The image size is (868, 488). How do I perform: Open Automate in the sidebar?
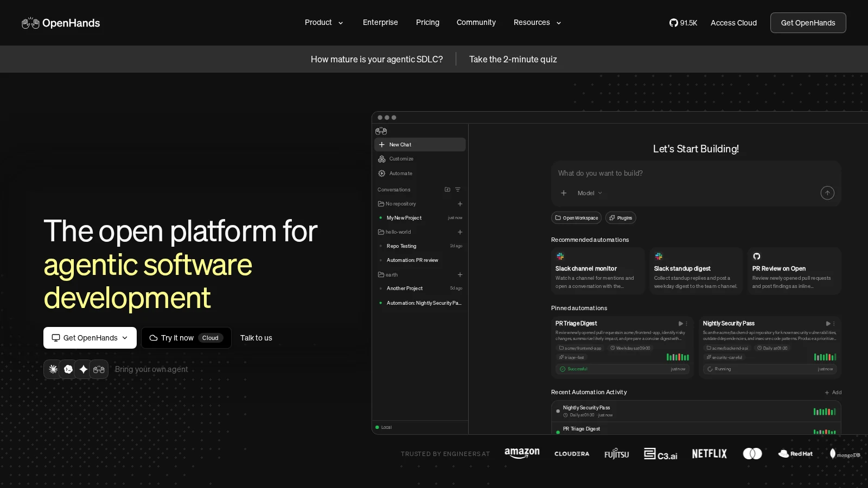(x=420, y=174)
